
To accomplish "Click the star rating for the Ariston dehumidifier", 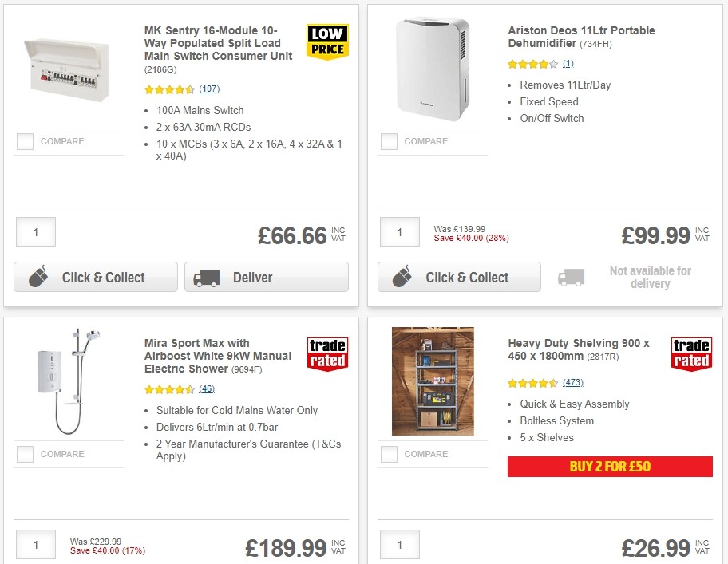I will [531, 63].
